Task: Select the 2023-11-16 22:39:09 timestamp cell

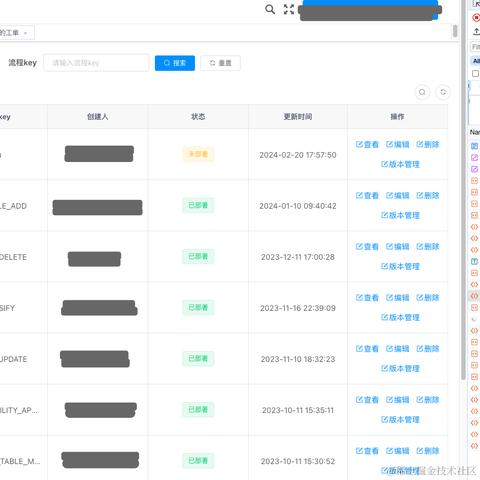Action: 298,308
